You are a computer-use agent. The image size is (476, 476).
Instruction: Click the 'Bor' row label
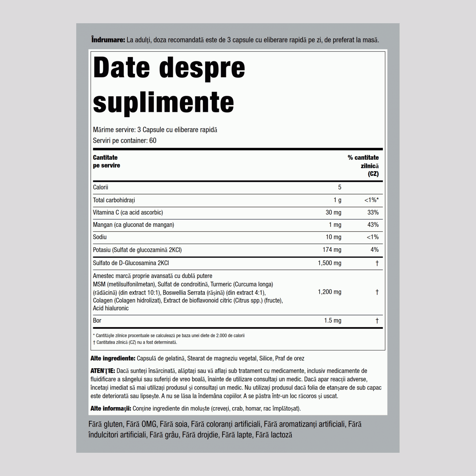97,321
